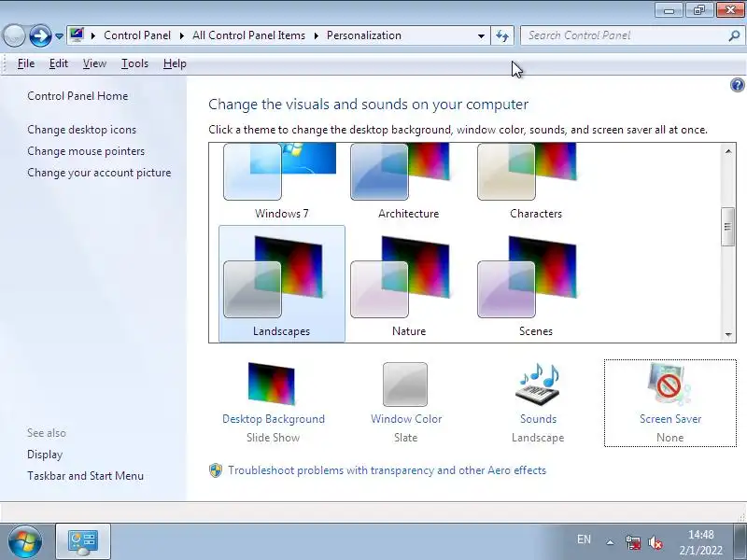The image size is (747, 560).
Task: Click the theme list scrollbar thumb
Action: pos(728,227)
